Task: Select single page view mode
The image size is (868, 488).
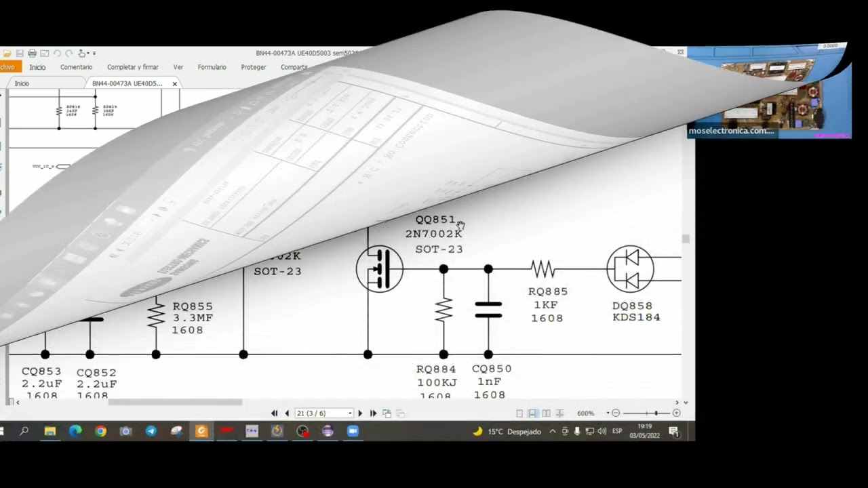Action: (x=519, y=413)
